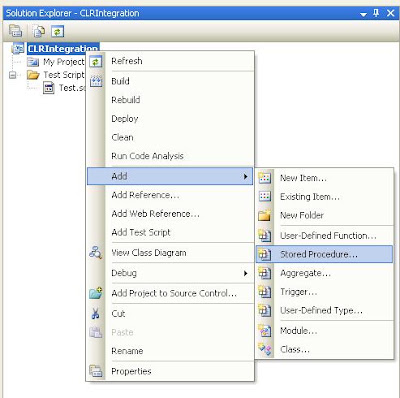
Task: Open the Add submenu arrow
Action: click(x=246, y=176)
